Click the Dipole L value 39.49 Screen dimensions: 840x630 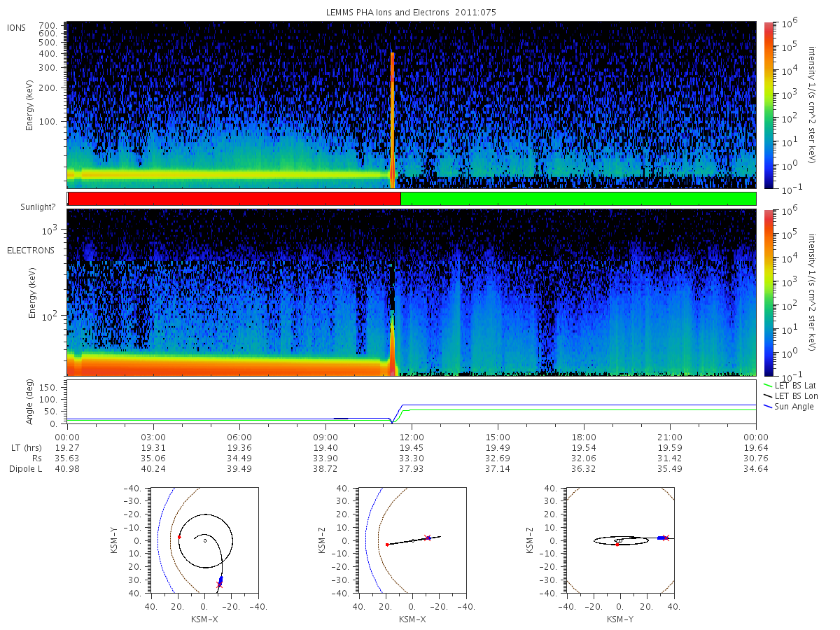(239, 469)
